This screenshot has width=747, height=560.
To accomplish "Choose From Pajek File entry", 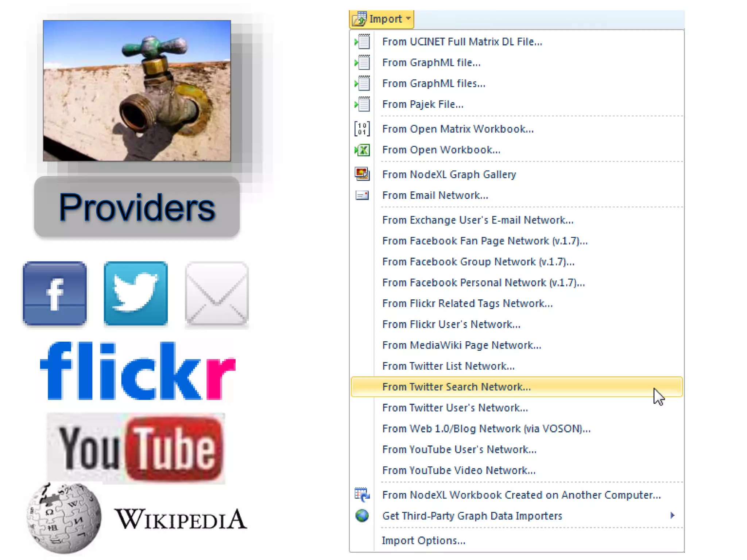I will (x=423, y=104).
